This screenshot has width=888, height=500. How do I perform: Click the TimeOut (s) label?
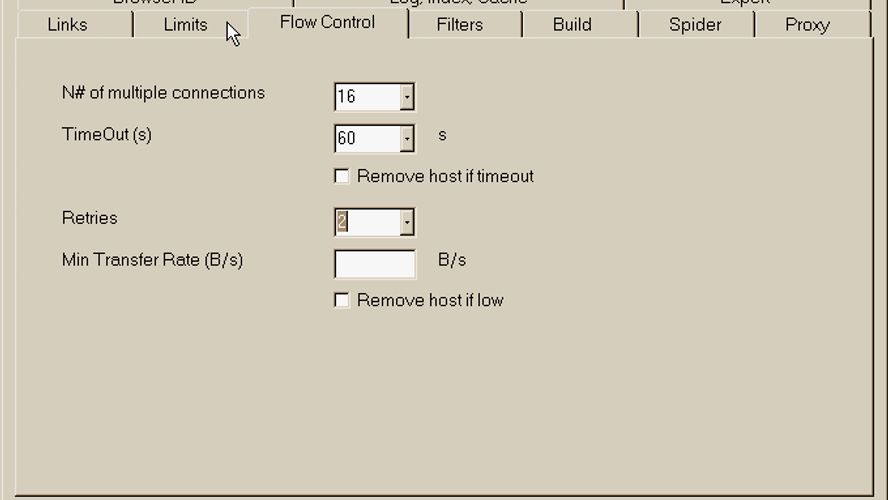tap(107, 135)
